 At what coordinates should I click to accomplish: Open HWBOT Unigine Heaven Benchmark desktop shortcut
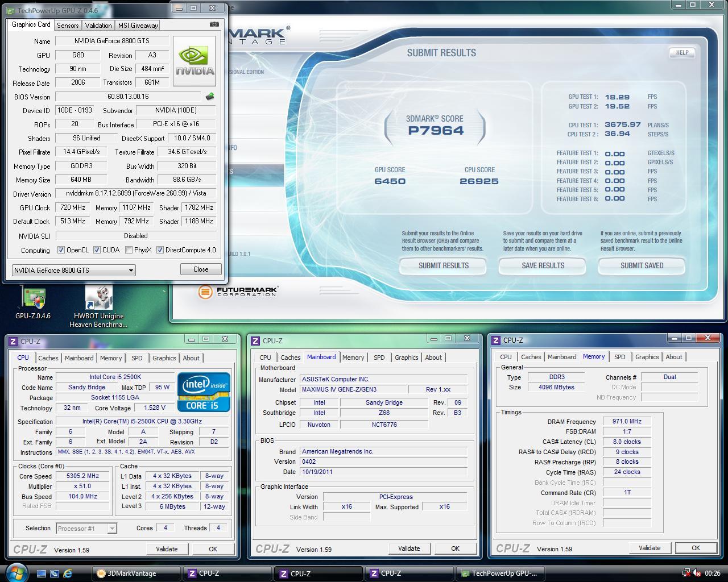pyautogui.click(x=98, y=307)
